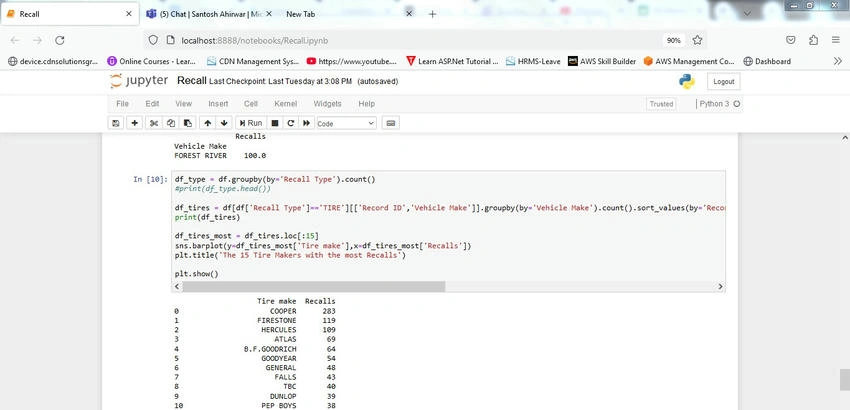This screenshot has width=850, height=410.
Task: Open the Cell menu
Action: [x=251, y=104]
